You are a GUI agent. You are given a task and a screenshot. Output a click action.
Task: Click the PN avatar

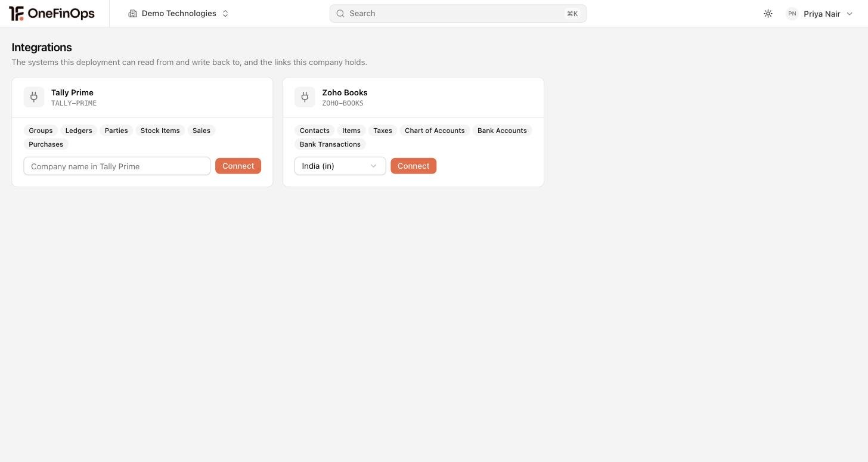[x=792, y=14]
